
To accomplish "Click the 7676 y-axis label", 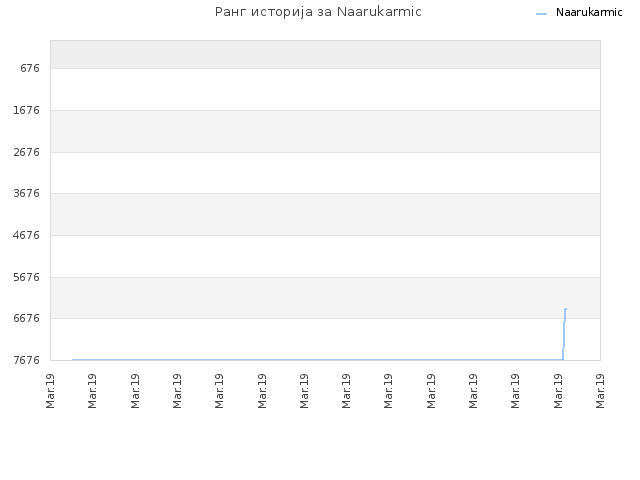I will click(27, 360).
